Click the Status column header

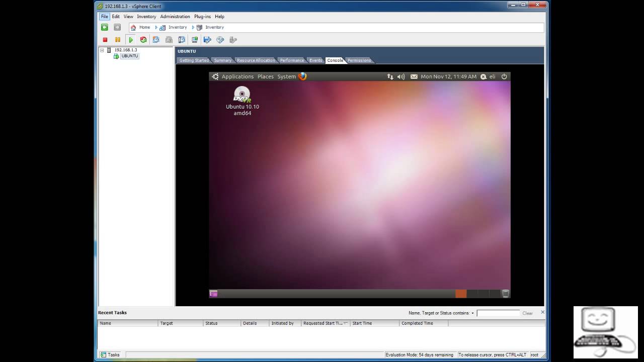[222, 323]
